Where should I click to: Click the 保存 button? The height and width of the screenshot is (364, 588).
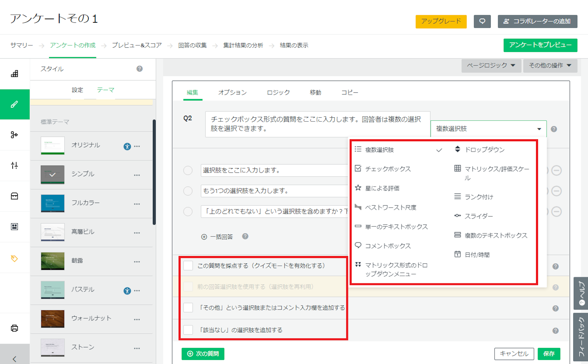(549, 354)
